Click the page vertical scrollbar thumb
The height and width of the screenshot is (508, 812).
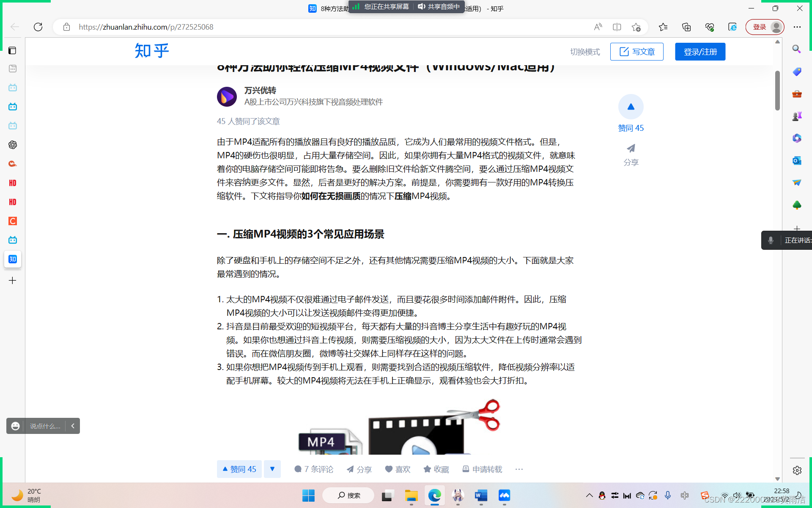777,90
